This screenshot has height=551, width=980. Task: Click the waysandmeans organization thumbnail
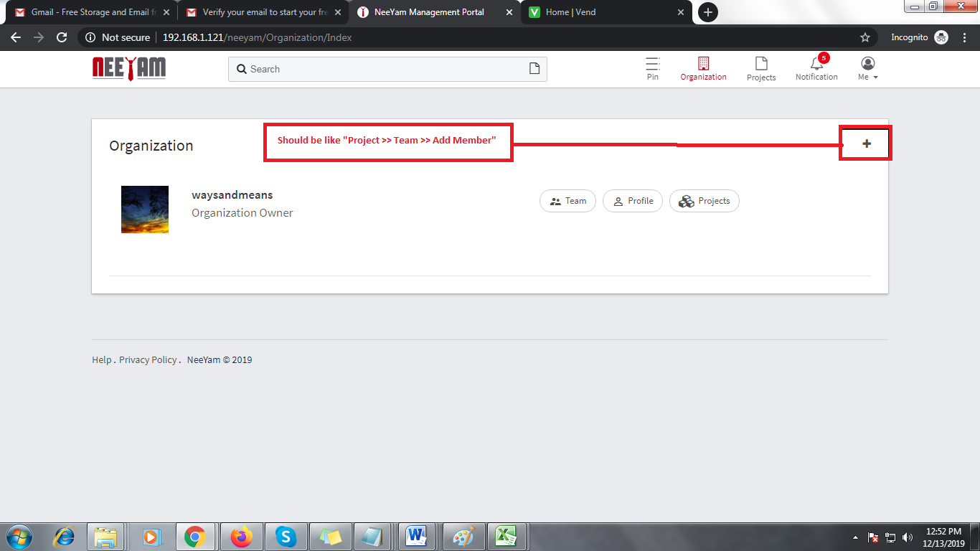point(145,209)
